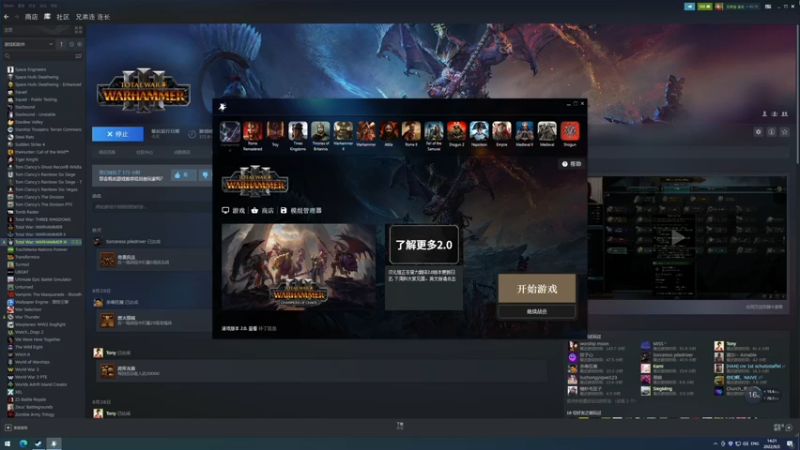Click the start game (开始游戏) button

537,289
